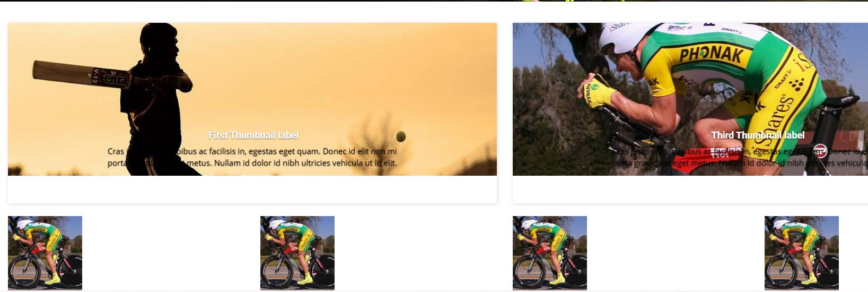
Task: Click the white footer of the first card
Action: (x=252, y=190)
